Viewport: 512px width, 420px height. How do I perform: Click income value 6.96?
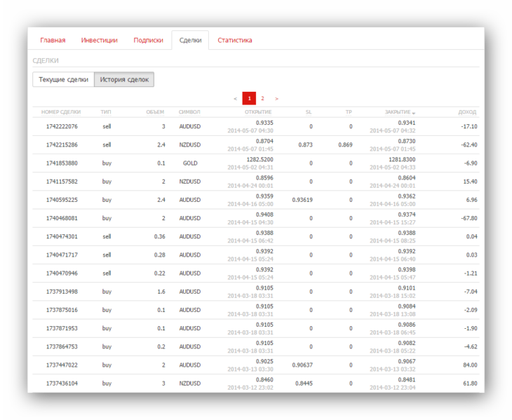tap(471, 200)
